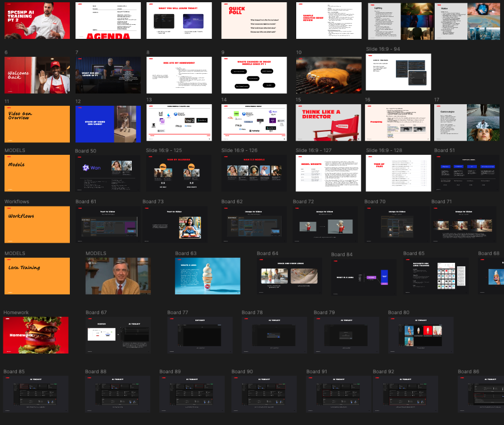Select the Board 77 Dataset slide

pyautogui.click(x=200, y=335)
